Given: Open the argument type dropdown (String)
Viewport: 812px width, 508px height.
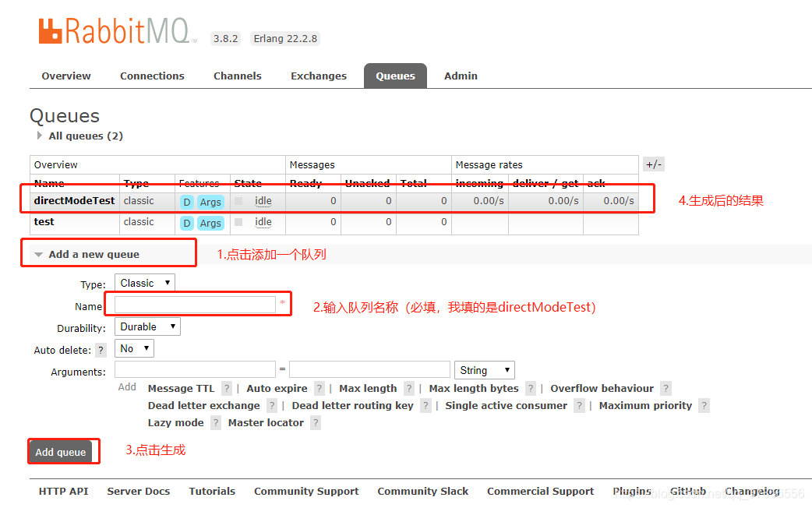Looking at the screenshot, I should point(485,370).
